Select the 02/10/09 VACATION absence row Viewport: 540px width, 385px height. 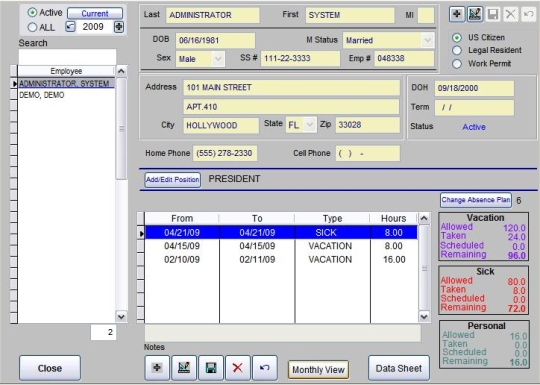281,259
